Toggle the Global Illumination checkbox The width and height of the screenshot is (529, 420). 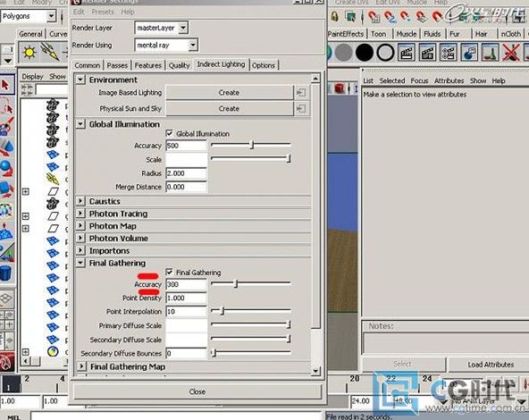point(170,133)
